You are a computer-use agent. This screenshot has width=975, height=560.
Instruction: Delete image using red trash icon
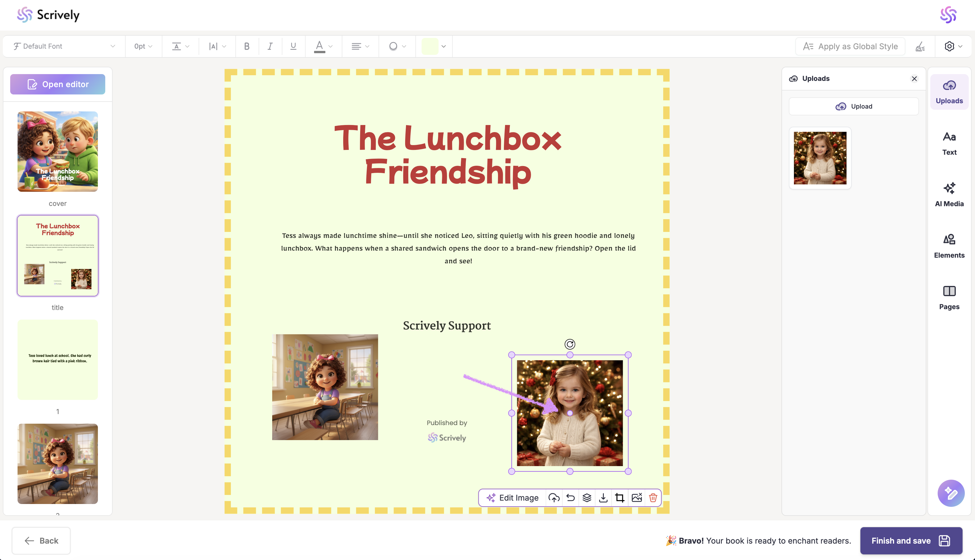(x=653, y=498)
